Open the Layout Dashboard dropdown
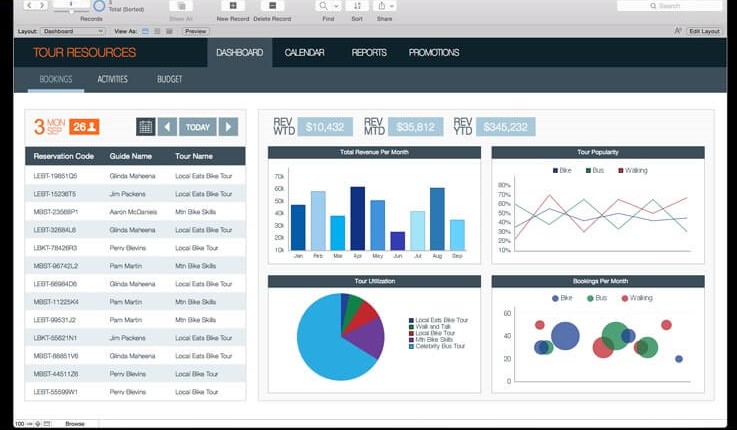Image resolution: width=737 pixels, height=430 pixels. (x=73, y=31)
